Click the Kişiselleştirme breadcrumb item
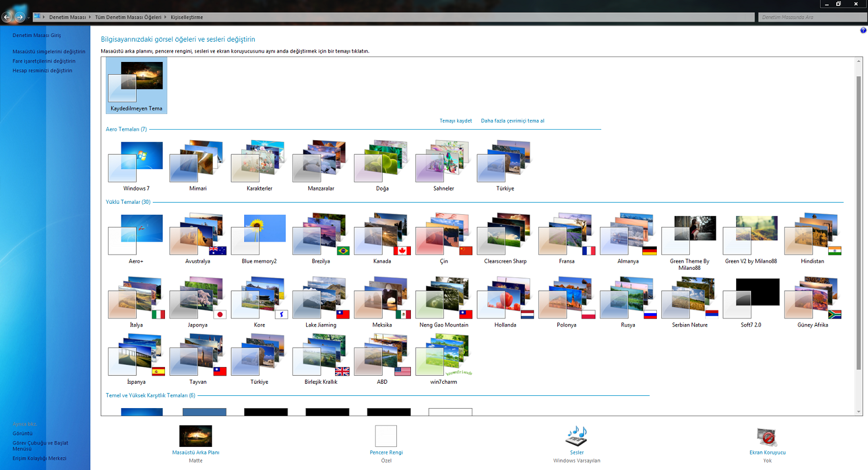This screenshot has height=470, width=868. [186, 17]
